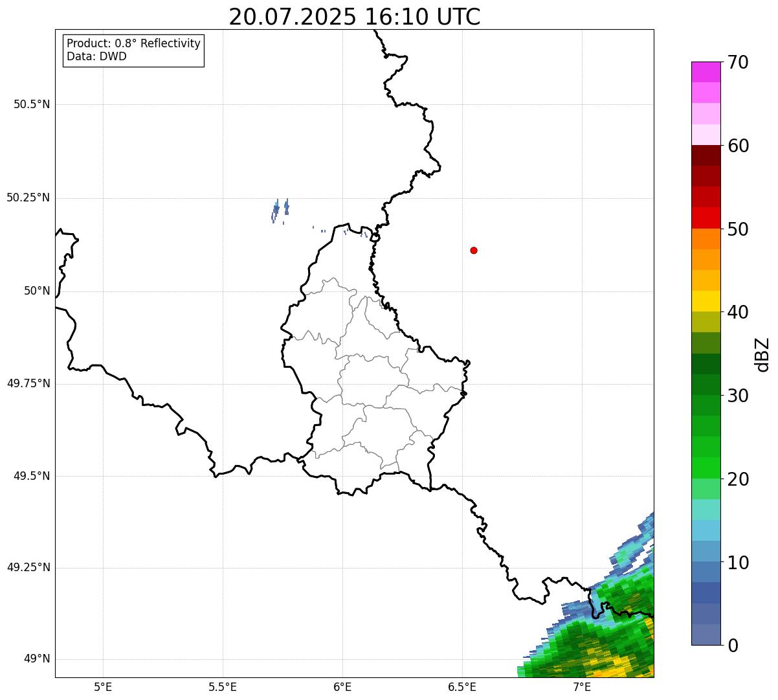Click the "dBZ" colorbar axis label
Screen dimensions: 778x700
[x=762, y=354]
